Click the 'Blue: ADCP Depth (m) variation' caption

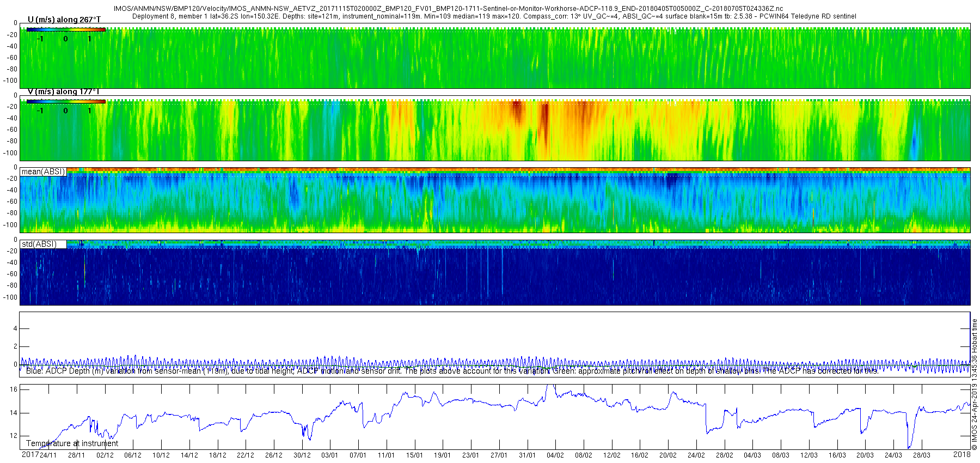pos(452,371)
